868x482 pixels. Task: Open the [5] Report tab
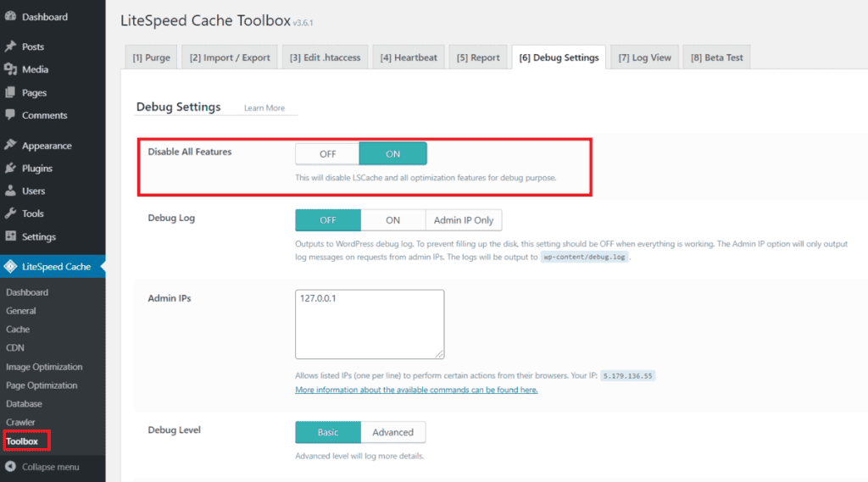click(478, 57)
